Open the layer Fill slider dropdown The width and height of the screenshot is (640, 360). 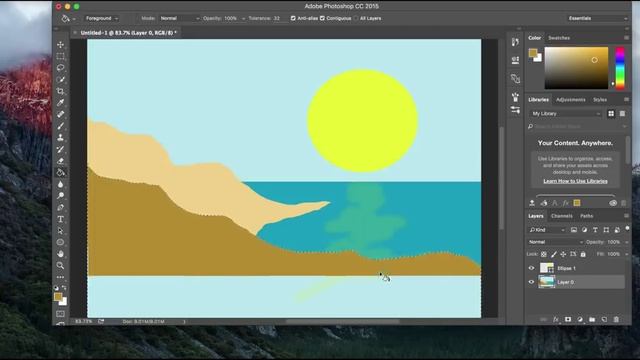[x=627, y=254]
